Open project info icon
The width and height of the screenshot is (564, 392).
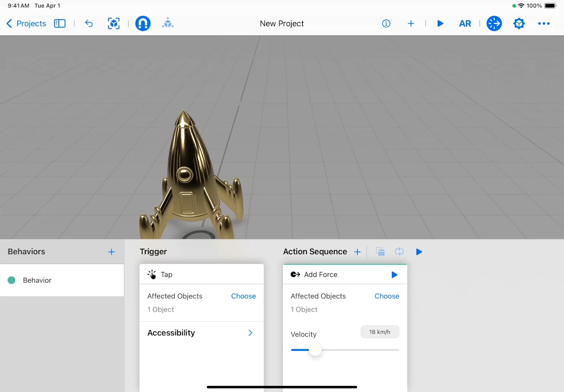click(x=386, y=24)
